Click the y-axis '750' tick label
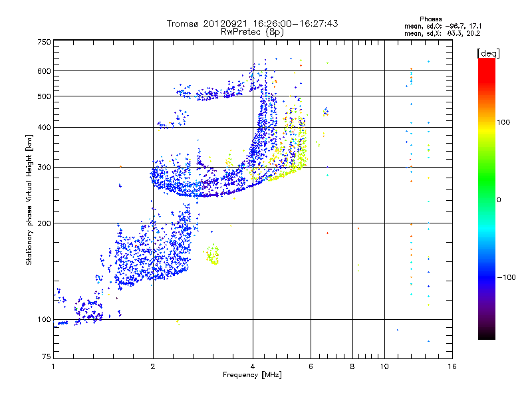This screenshot has height=399, width=532. [x=44, y=42]
